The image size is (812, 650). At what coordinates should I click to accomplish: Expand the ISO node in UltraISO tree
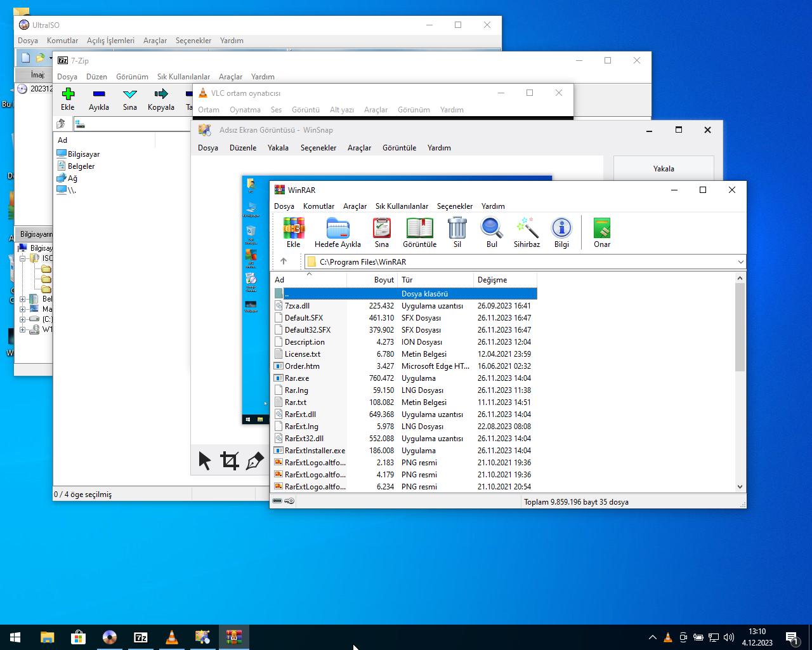pyautogui.click(x=23, y=258)
